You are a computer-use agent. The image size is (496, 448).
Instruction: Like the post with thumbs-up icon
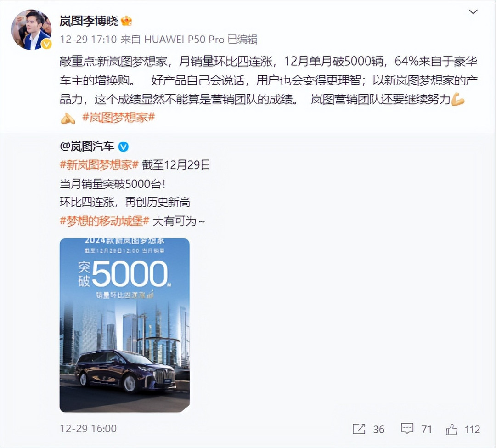pos(451,429)
